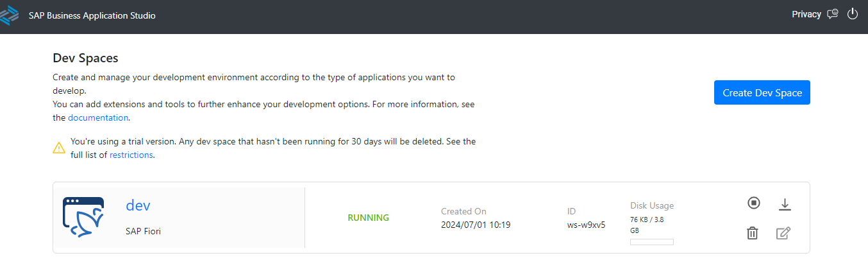Open the dev space named dev
This screenshot has width=868, height=276.
[x=138, y=205]
